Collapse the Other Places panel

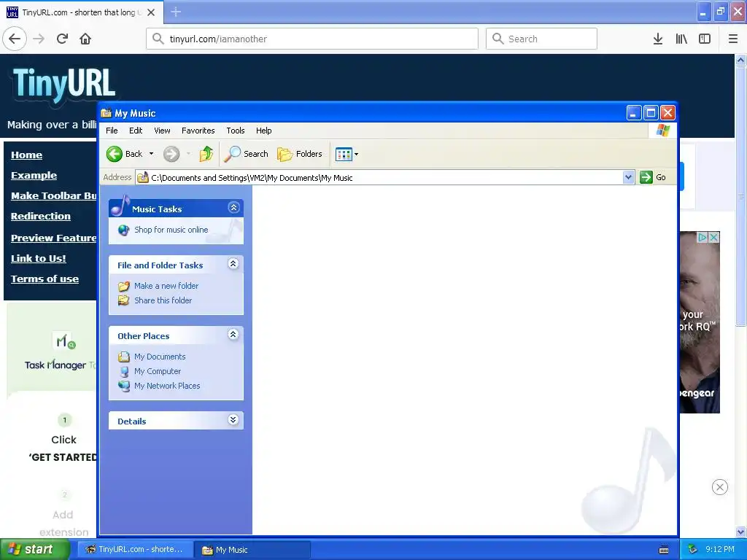point(233,334)
